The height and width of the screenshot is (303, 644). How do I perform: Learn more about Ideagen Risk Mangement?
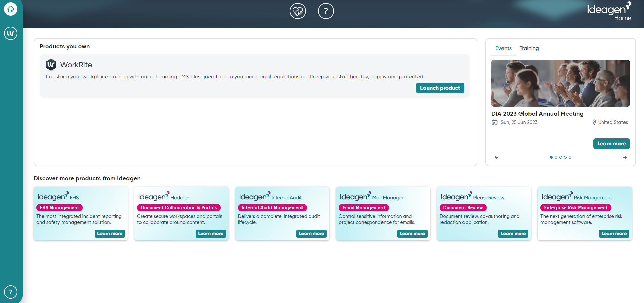tap(614, 234)
